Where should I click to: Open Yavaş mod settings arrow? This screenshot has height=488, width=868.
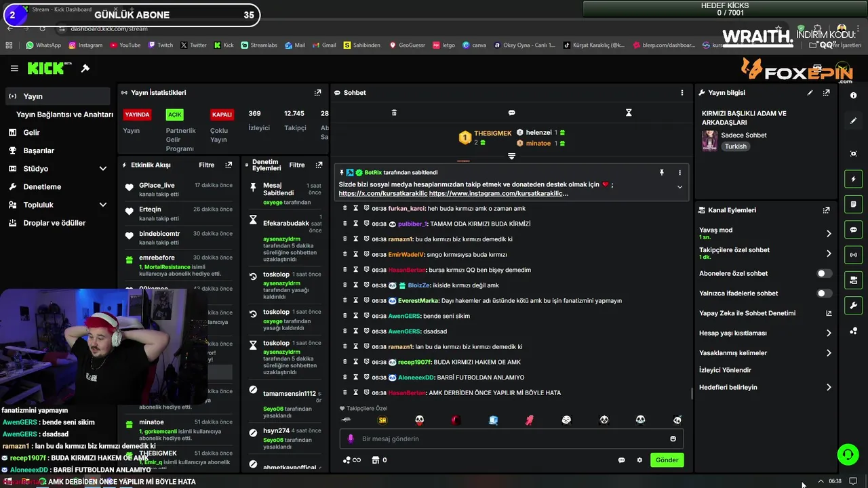[829, 234]
